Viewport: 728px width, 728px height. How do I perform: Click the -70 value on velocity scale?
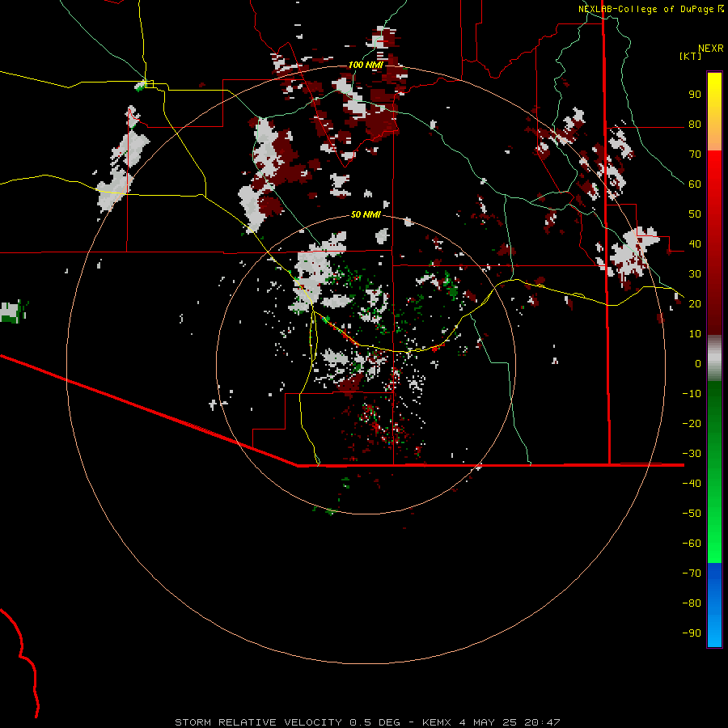tap(692, 573)
